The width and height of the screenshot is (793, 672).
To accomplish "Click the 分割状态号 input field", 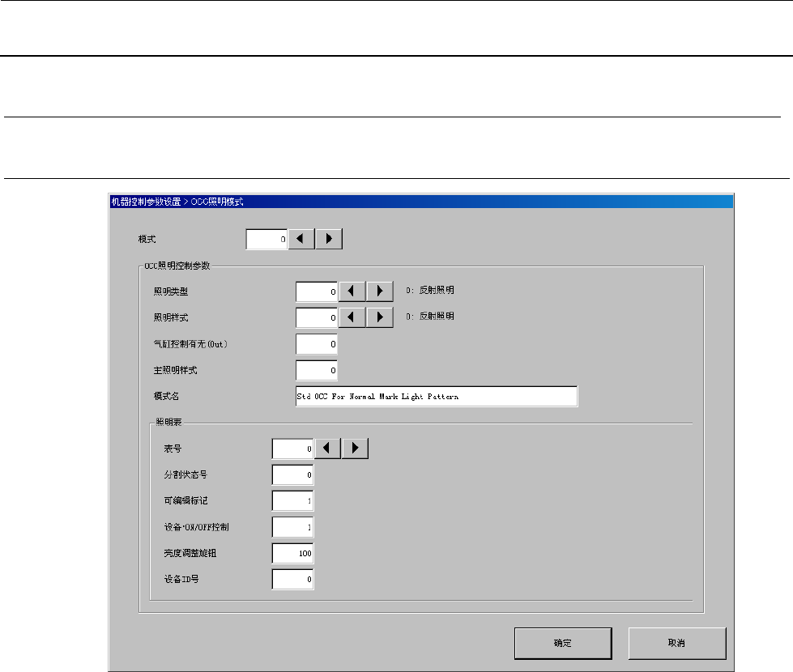I will pos(293,474).
